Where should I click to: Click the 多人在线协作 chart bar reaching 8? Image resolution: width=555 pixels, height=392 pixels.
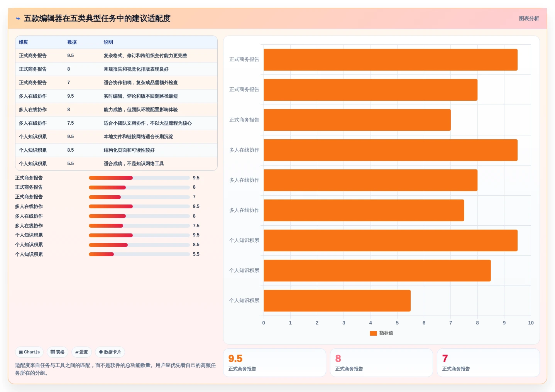[x=371, y=180]
